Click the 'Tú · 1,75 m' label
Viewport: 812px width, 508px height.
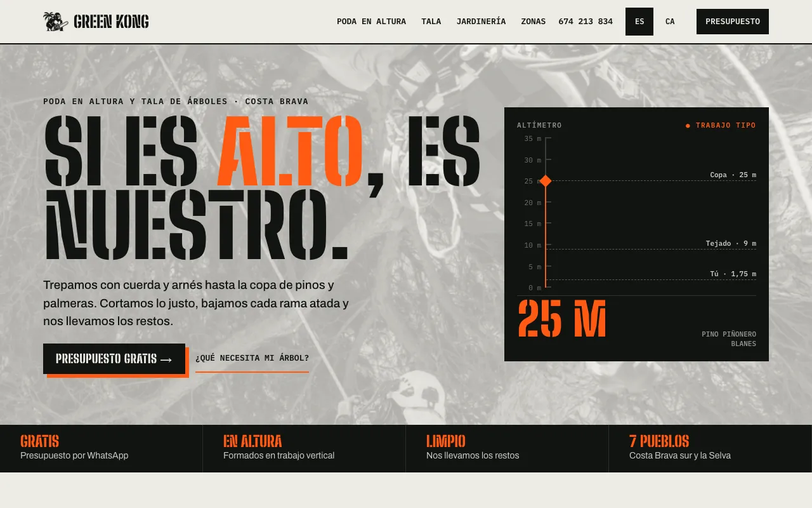click(x=733, y=274)
